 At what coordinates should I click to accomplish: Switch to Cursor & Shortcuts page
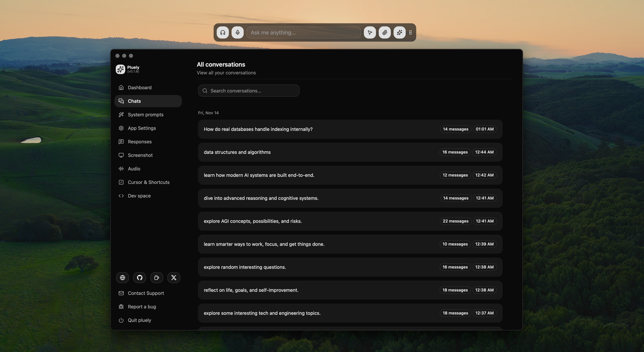pyautogui.click(x=149, y=182)
